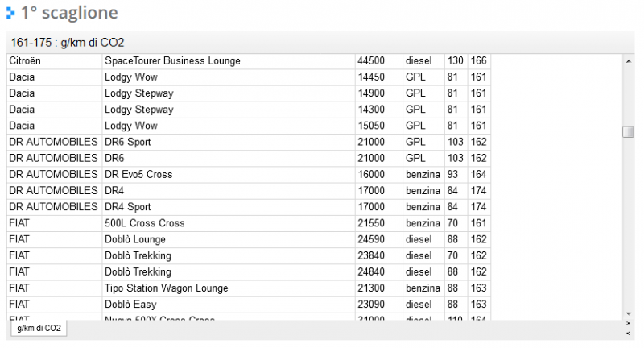644x348 pixels.
Task: Click the 161-175 : g/km di CO2 header
Action: coord(68,42)
